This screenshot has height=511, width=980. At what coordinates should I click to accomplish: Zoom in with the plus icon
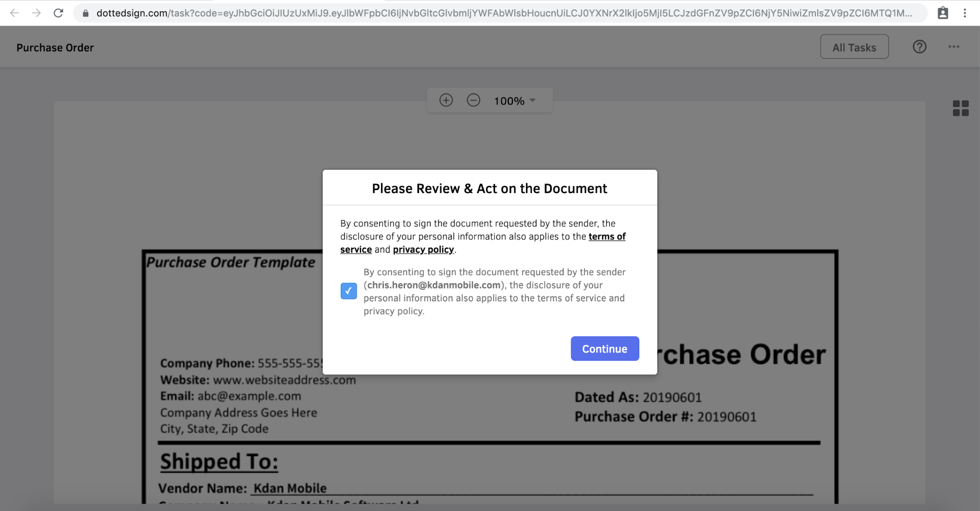[446, 100]
